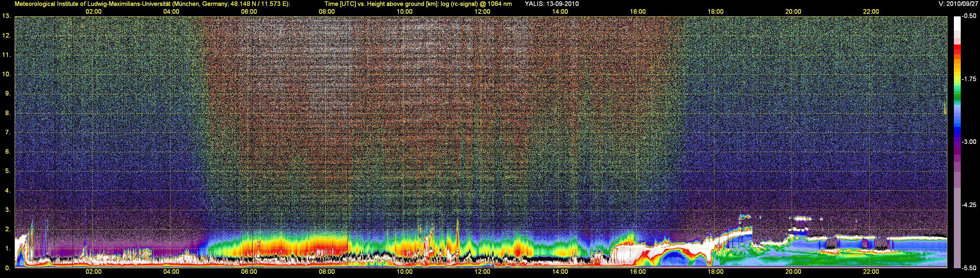Click the 11. km height axis label
This screenshot has width=980, height=278.
tap(7, 55)
